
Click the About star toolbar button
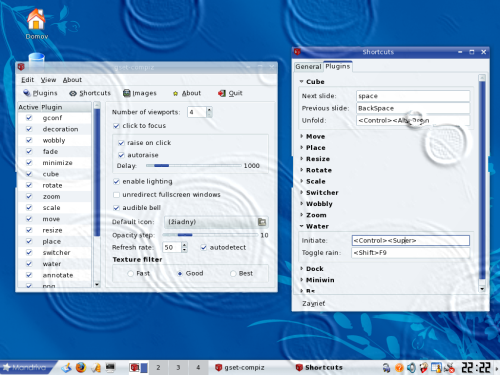click(187, 93)
